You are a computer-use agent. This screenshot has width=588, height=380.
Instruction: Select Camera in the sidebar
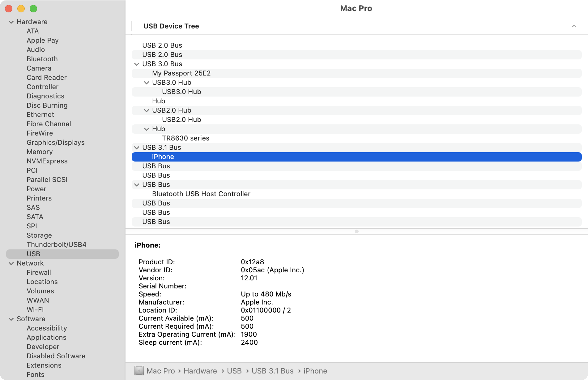point(39,68)
